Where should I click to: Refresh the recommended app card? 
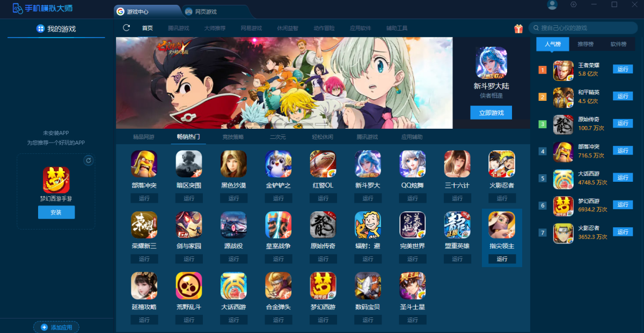click(89, 160)
